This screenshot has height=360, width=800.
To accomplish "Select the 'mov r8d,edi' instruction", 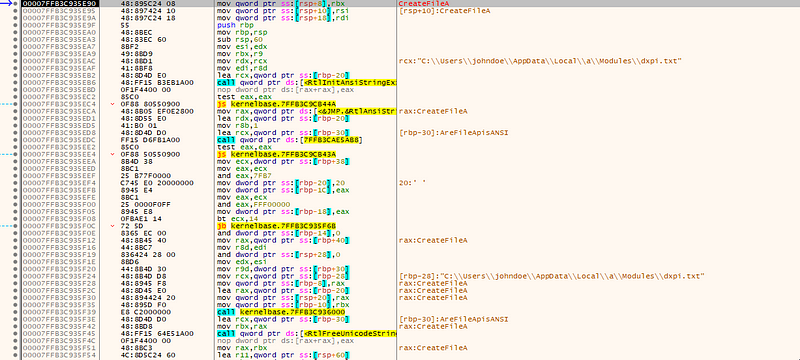I will click(238, 247).
